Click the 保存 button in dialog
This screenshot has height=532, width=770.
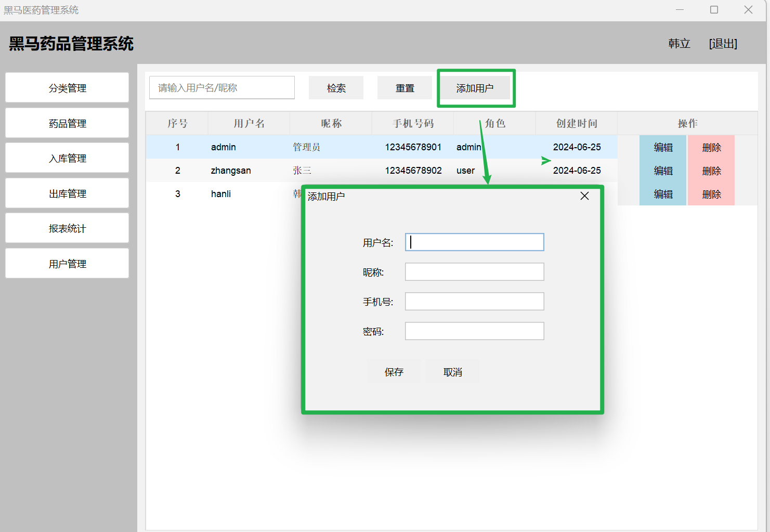394,372
